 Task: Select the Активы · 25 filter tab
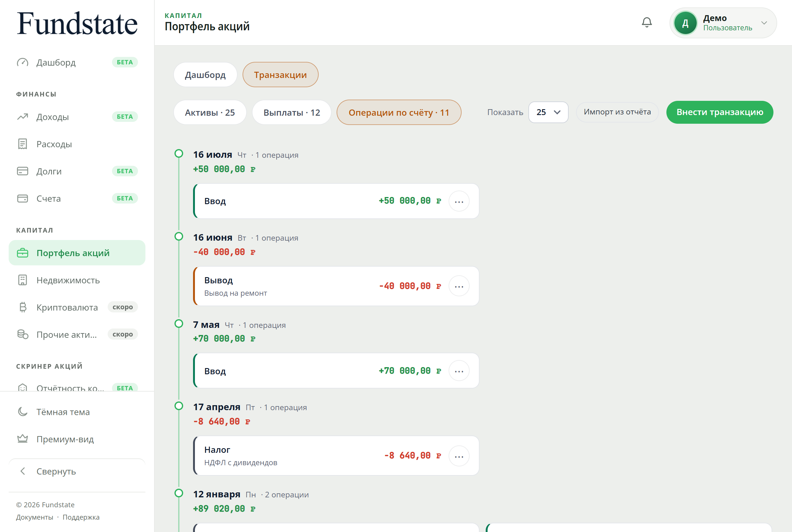[210, 112]
